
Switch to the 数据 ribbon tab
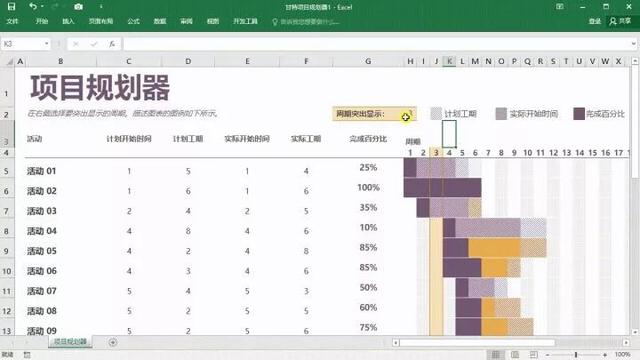(x=160, y=21)
